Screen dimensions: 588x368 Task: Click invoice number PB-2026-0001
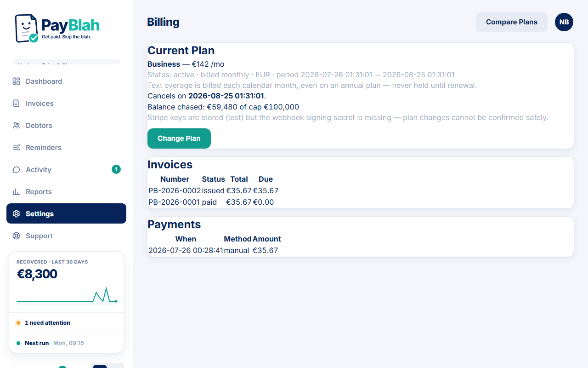175,202
